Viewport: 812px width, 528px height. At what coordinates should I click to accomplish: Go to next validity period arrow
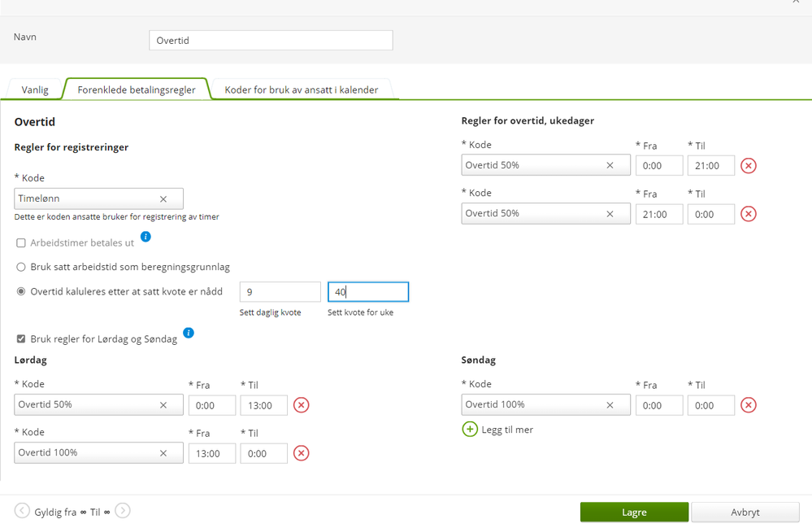(x=122, y=511)
